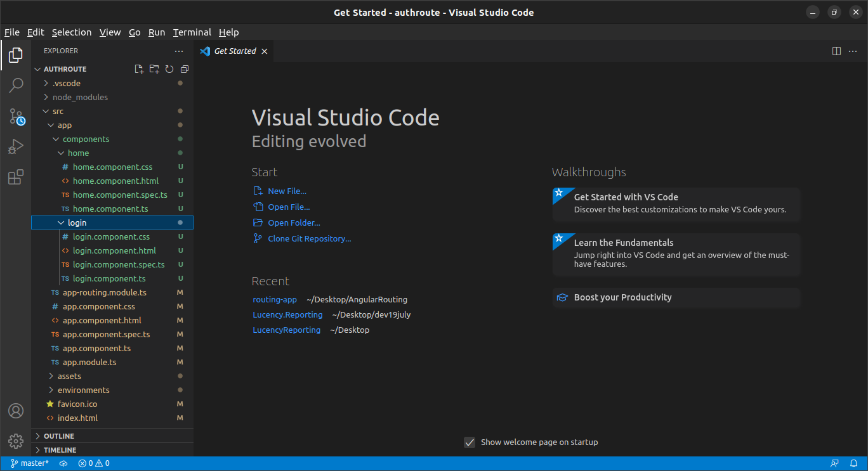Open the Terminal menu
The height and width of the screenshot is (471, 868).
coord(192,32)
